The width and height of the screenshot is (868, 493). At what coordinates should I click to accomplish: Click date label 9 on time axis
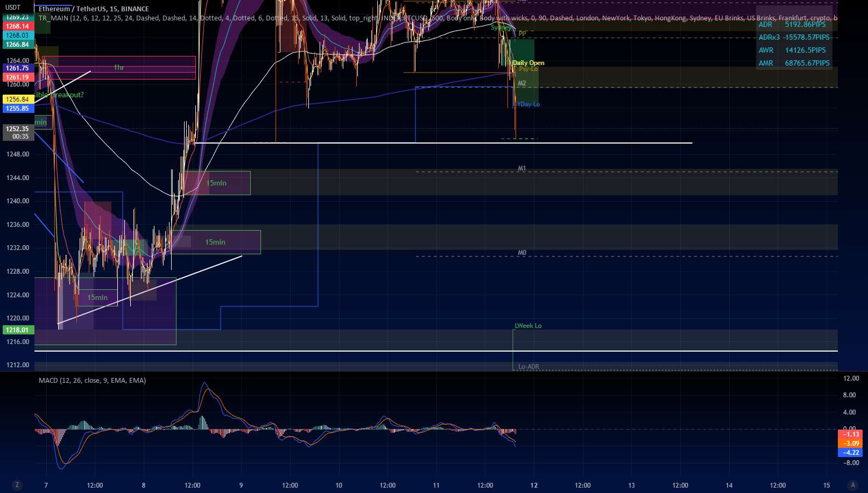coord(241,485)
